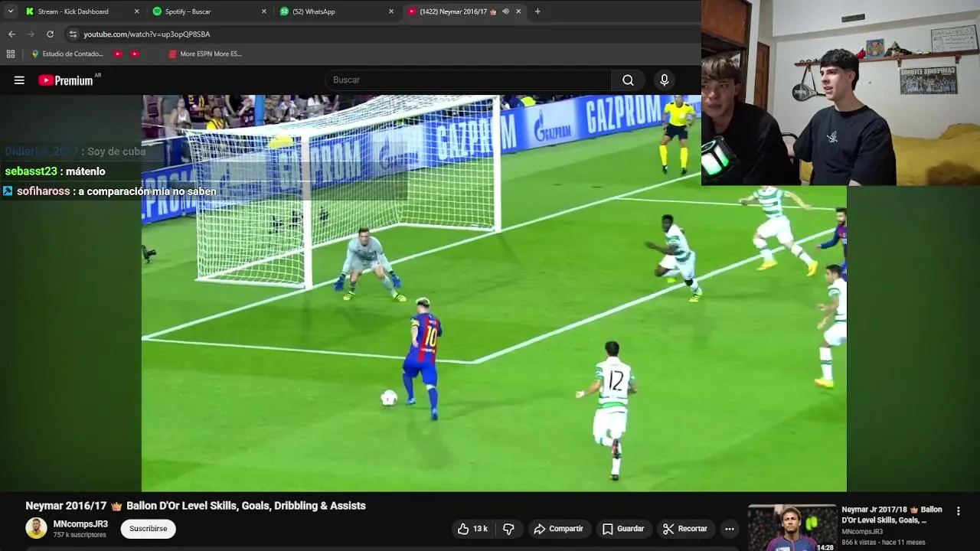980x551 pixels.
Task: Open Neymar Jr 2017/18 suggested thumbnail
Action: click(x=792, y=527)
